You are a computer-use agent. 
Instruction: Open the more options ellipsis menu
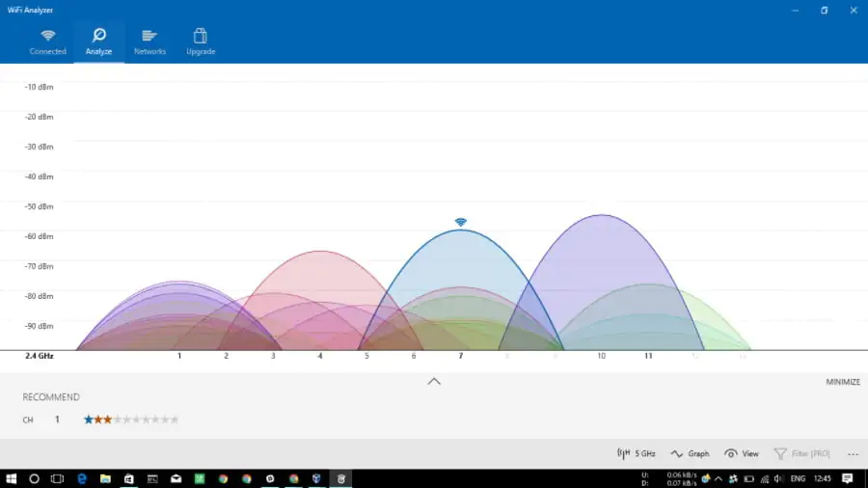pos(853,453)
